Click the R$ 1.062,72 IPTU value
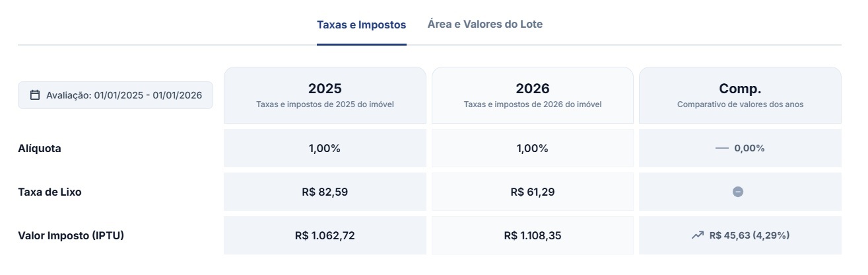This screenshot has height=275, width=868. pyautogui.click(x=325, y=235)
